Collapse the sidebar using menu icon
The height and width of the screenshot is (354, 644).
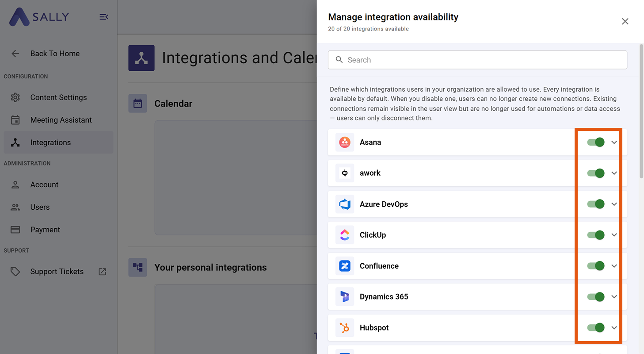[x=103, y=17]
